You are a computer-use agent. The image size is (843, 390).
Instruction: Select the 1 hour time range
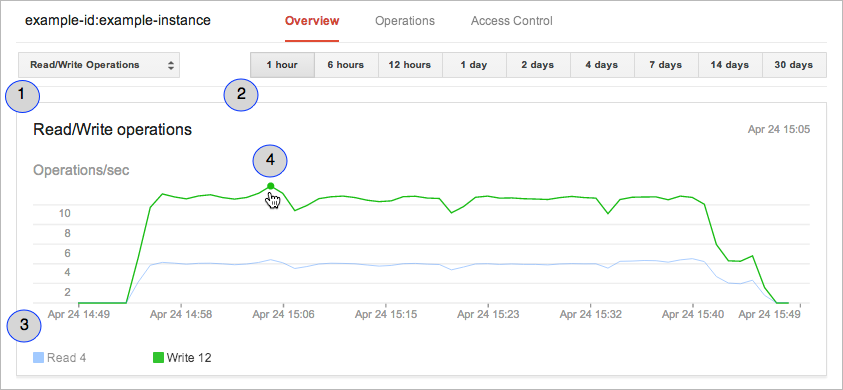[x=282, y=65]
